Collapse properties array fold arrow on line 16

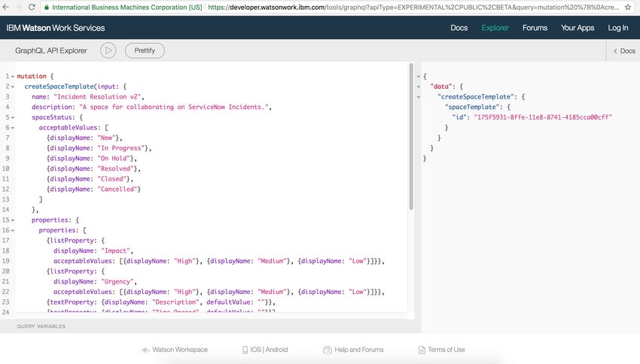pos(13,230)
